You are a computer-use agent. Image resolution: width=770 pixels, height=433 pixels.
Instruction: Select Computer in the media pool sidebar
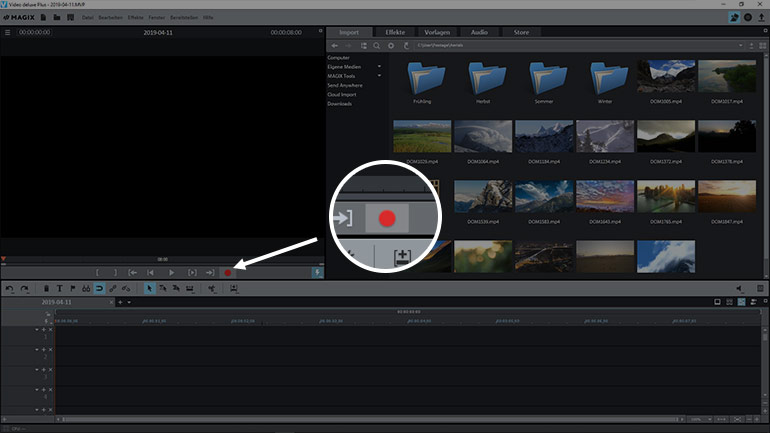[x=339, y=57]
